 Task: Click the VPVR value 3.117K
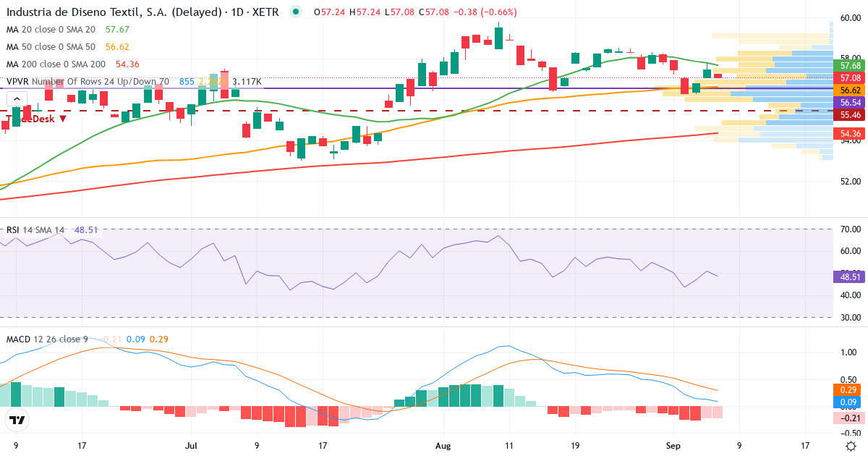tap(247, 82)
